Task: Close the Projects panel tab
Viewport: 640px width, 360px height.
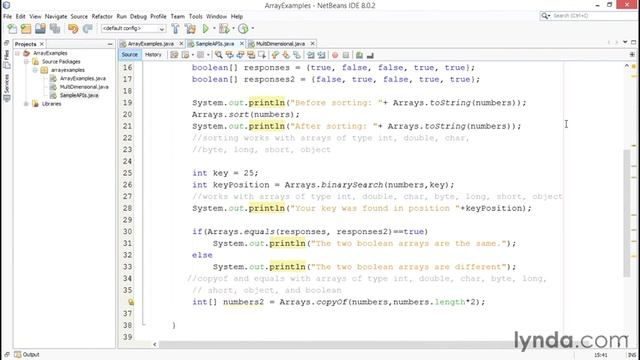Action: coord(42,44)
